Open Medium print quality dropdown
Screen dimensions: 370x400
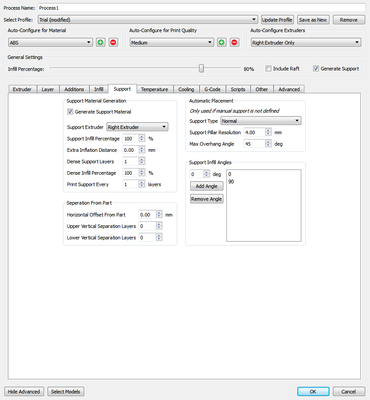171,43
